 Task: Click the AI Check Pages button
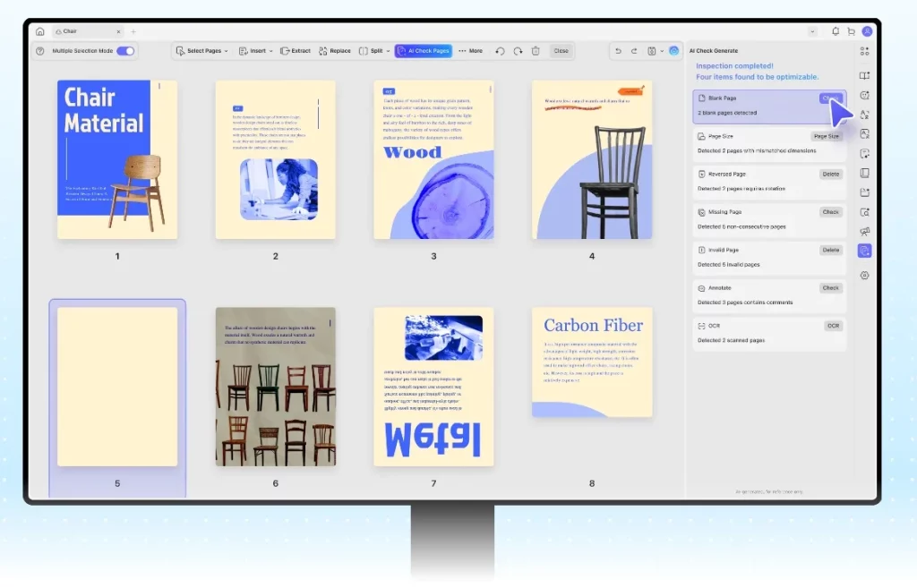click(424, 51)
